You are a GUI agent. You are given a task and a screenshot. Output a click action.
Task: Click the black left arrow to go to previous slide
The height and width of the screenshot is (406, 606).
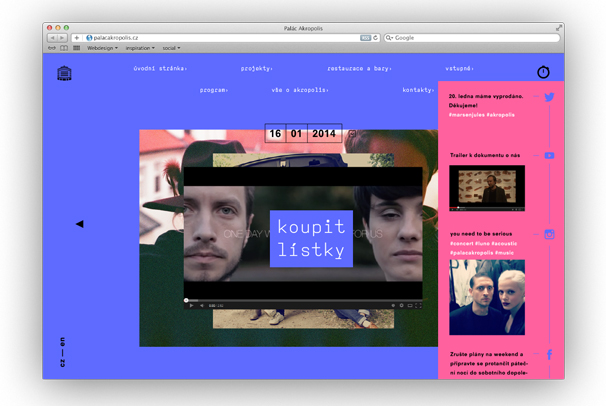[79, 224]
